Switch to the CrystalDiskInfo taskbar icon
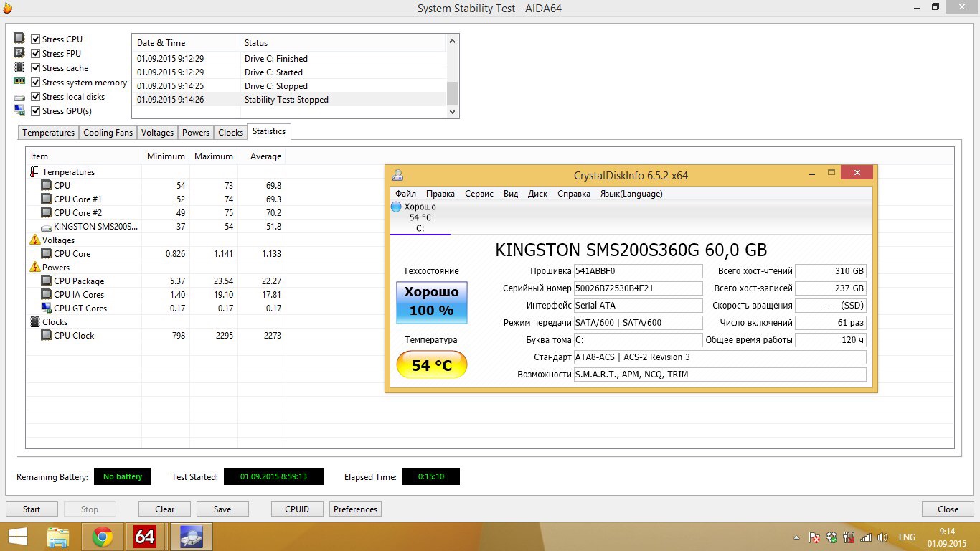Screen dimensions: 980x551 (191, 537)
